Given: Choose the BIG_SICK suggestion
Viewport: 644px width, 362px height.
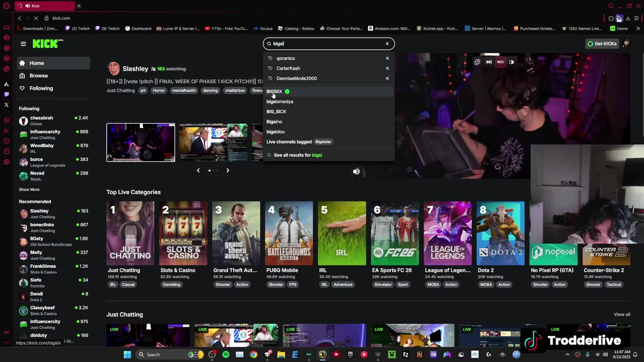Looking at the screenshot, I should (276, 112).
